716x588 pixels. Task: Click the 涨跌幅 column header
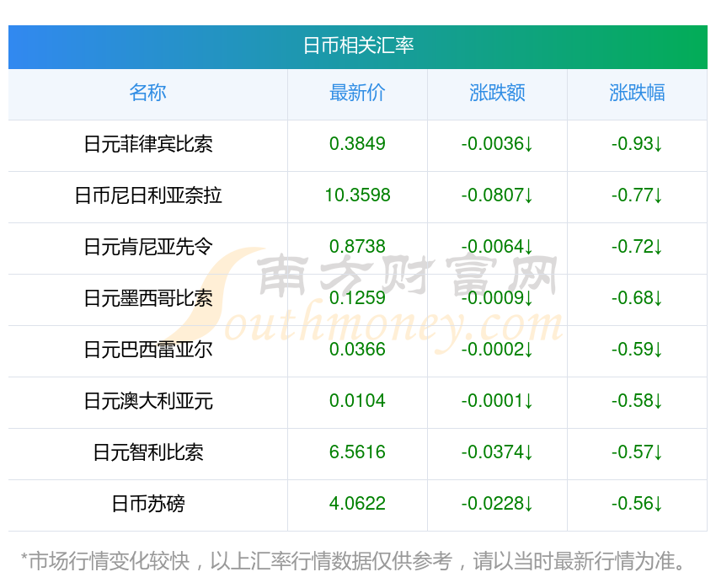click(637, 93)
